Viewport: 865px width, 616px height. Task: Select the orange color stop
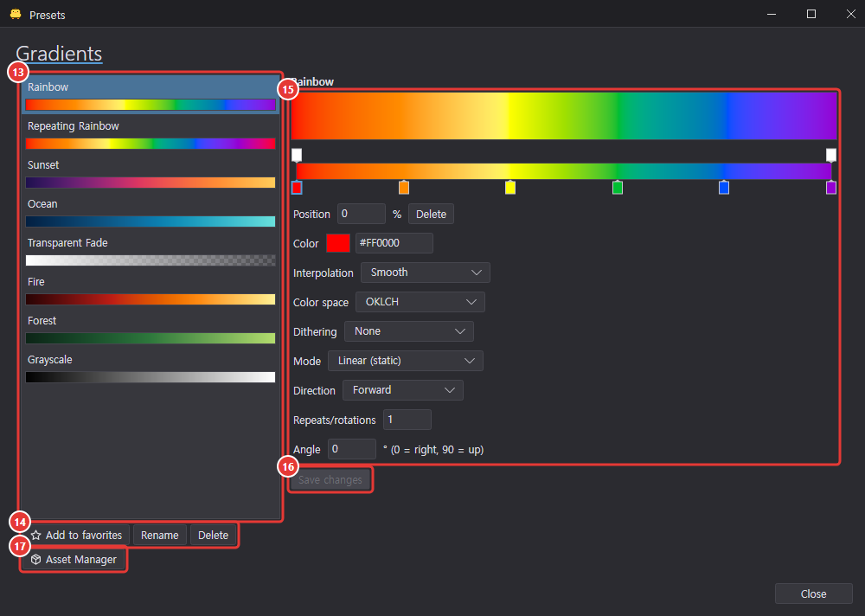(x=404, y=188)
